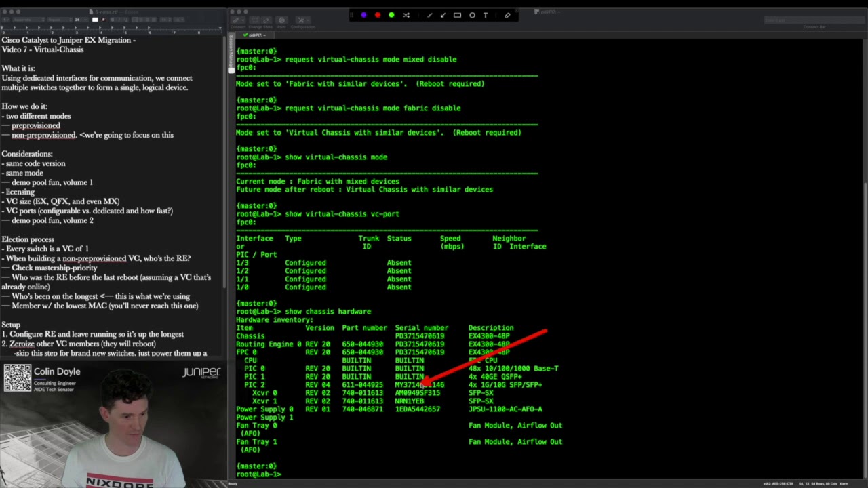The image size is (868, 488).
Task: Open the font size 24 dropdown
Action: pos(80,20)
